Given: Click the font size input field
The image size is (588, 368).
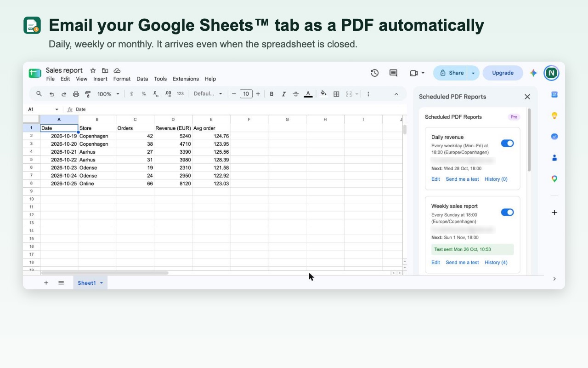Looking at the screenshot, I should coord(246,94).
